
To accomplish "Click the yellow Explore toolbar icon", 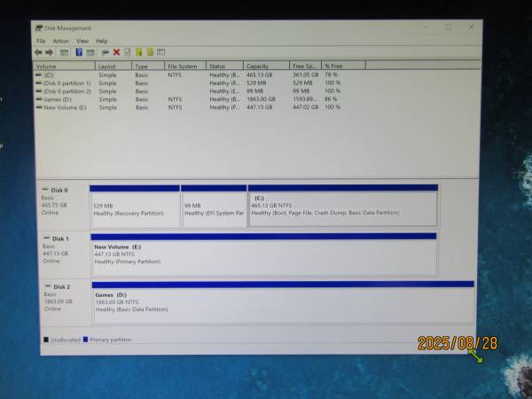I will (x=150, y=52).
